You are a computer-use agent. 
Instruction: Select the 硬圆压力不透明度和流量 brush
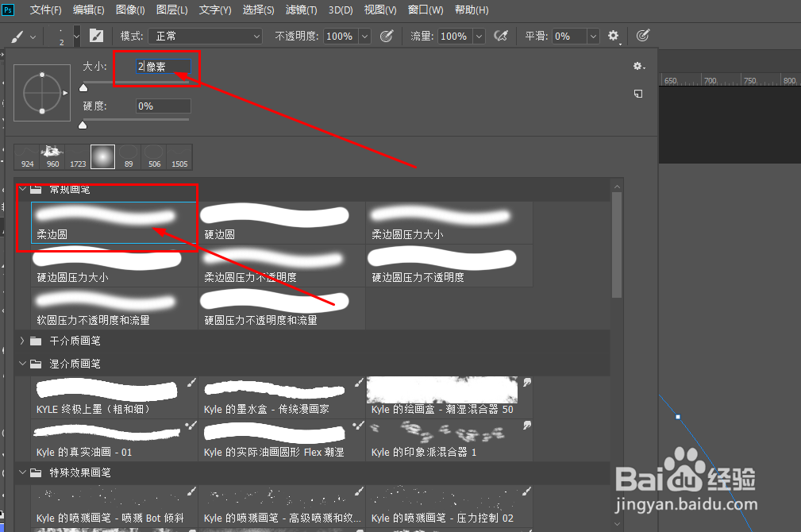[282, 309]
